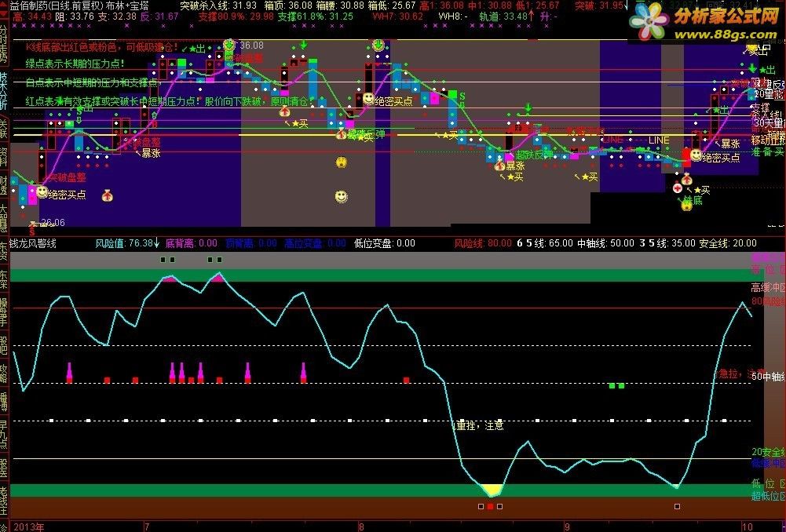Click the 风险线: 80.00 reading
This screenshot has height=532, width=786.
[483, 243]
